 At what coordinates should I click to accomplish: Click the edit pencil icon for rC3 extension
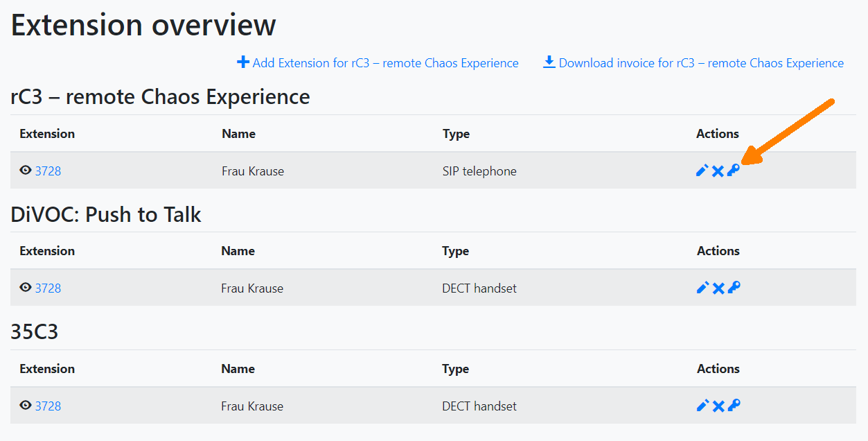tap(702, 171)
